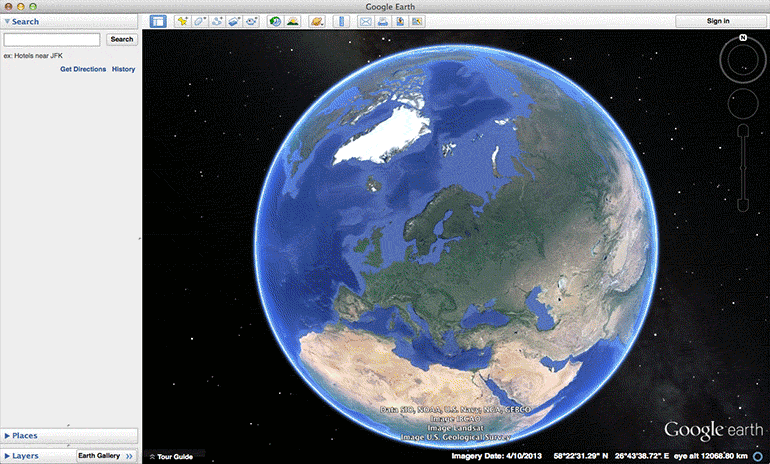This screenshot has height=464, width=770.
Task: Click the zoom slider track
Action: point(743,168)
